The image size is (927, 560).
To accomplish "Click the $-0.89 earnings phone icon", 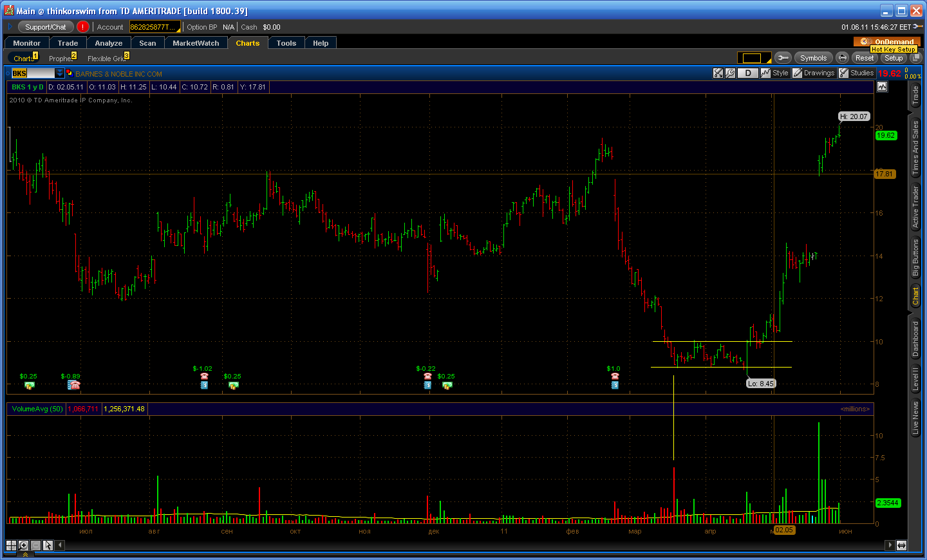I will tap(74, 385).
